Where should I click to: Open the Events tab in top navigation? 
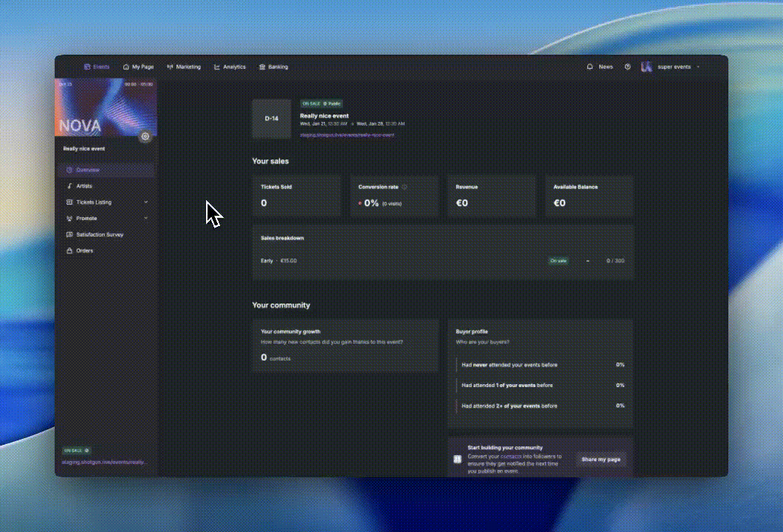point(97,67)
